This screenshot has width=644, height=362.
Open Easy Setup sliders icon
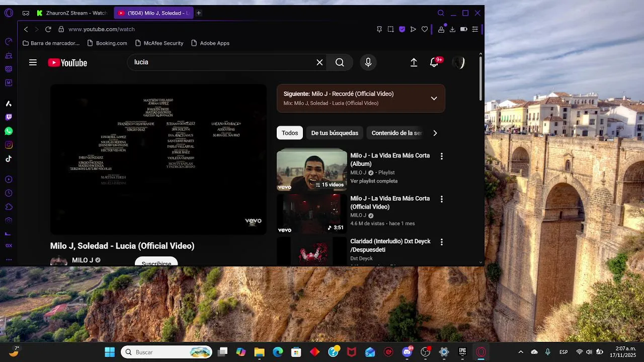pos(475,29)
